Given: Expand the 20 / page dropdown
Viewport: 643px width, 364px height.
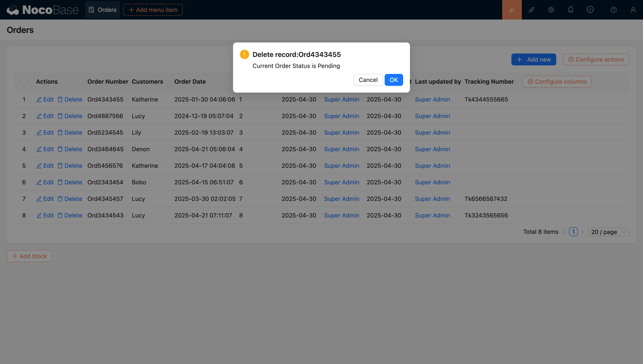Looking at the screenshot, I should click(608, 232).
